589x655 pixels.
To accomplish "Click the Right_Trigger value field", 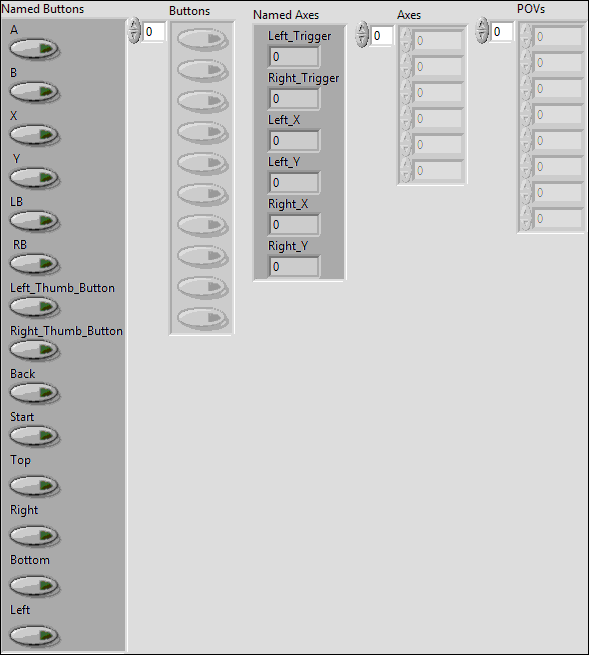I will 294,99.
